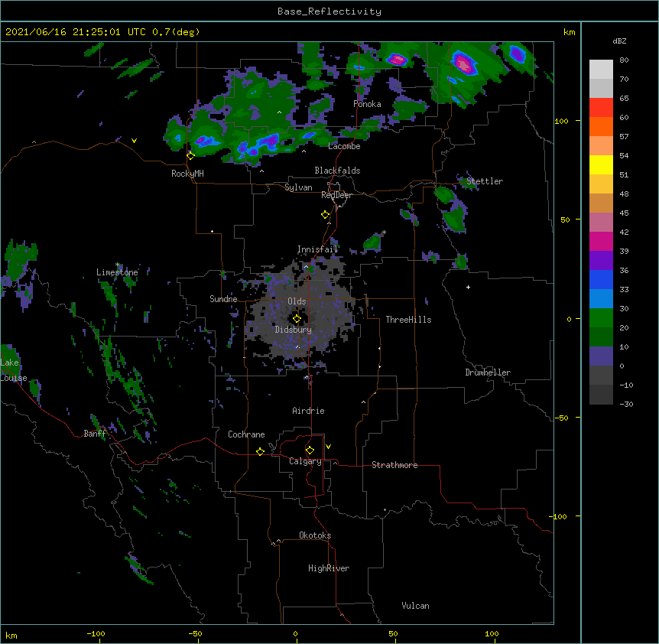Screen dimensions: 659x644
Task: Click the Olds label
Action: [297, 301]
